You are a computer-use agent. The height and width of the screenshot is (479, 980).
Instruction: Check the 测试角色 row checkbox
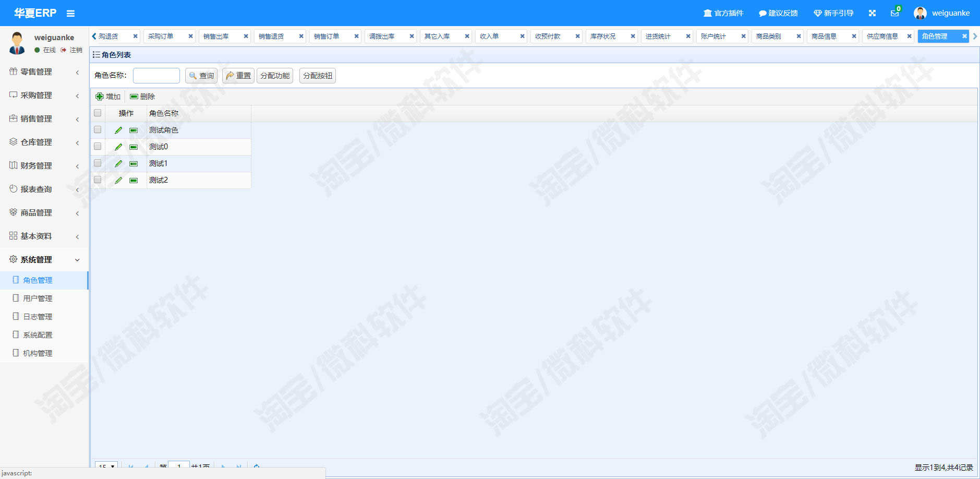98,129
